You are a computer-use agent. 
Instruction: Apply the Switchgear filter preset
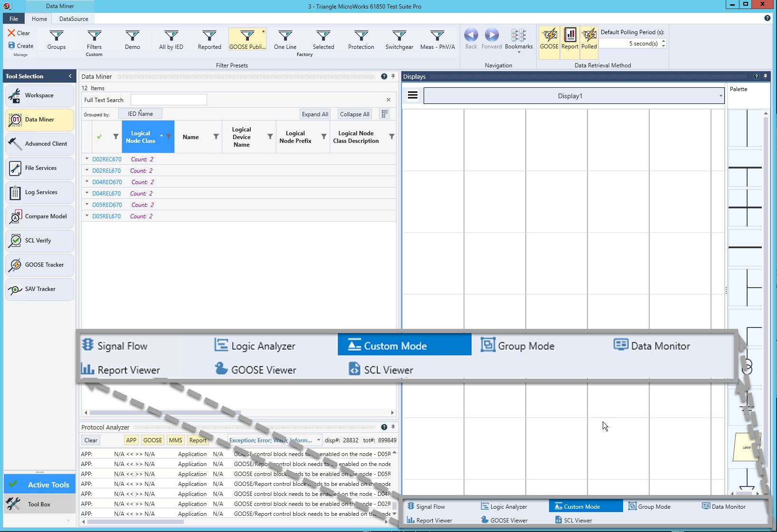[x=399, y=39]
